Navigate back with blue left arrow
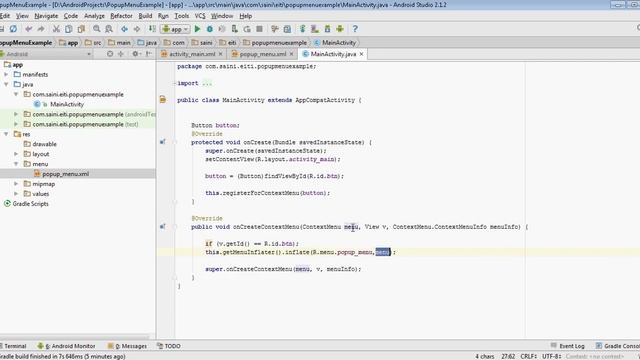 (x=124, y=29)
